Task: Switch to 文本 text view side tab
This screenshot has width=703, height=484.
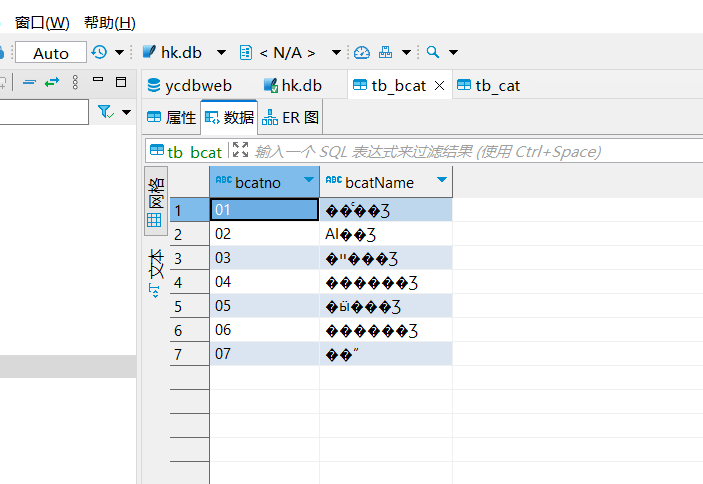Action: point(156,273)
